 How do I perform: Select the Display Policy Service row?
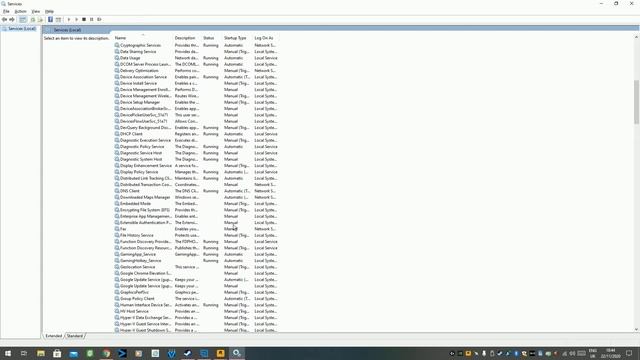[x=196, y=172]
